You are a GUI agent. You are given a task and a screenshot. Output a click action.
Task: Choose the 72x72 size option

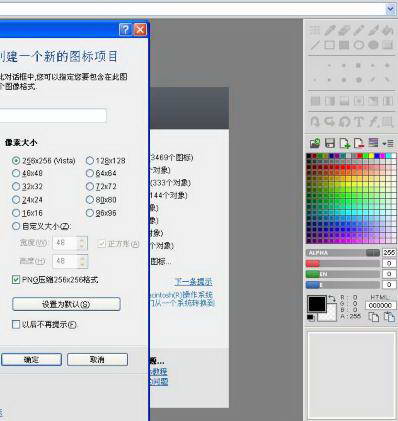(x=101, y=186)
